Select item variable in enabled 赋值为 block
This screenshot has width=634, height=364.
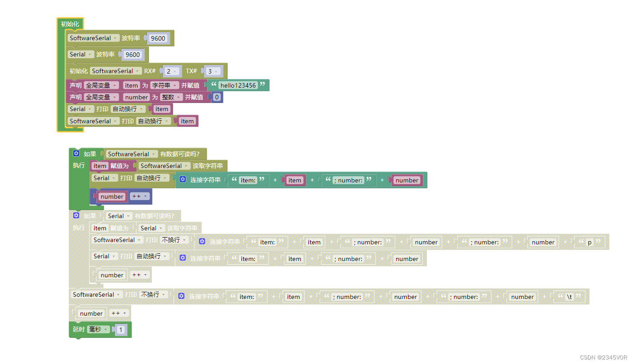pyautogui.click(x=100, y=166)
